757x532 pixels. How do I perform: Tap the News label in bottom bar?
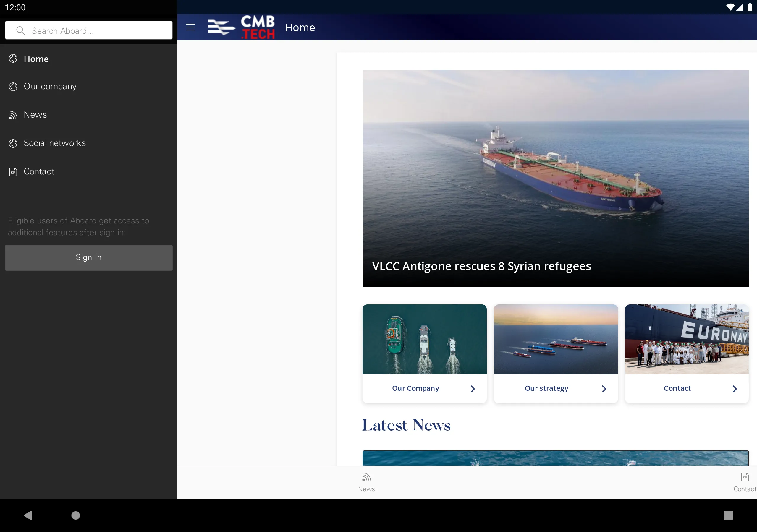tap(366, 489)
